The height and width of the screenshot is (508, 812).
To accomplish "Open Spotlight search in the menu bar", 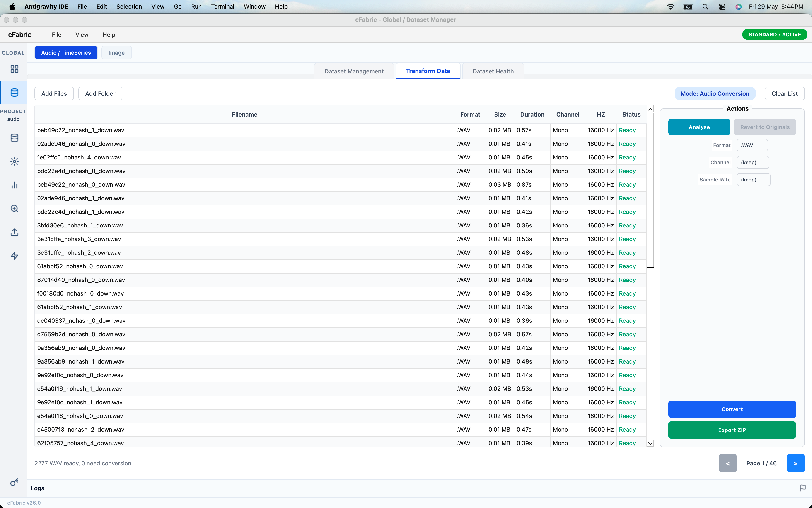I will click(705, 6).
